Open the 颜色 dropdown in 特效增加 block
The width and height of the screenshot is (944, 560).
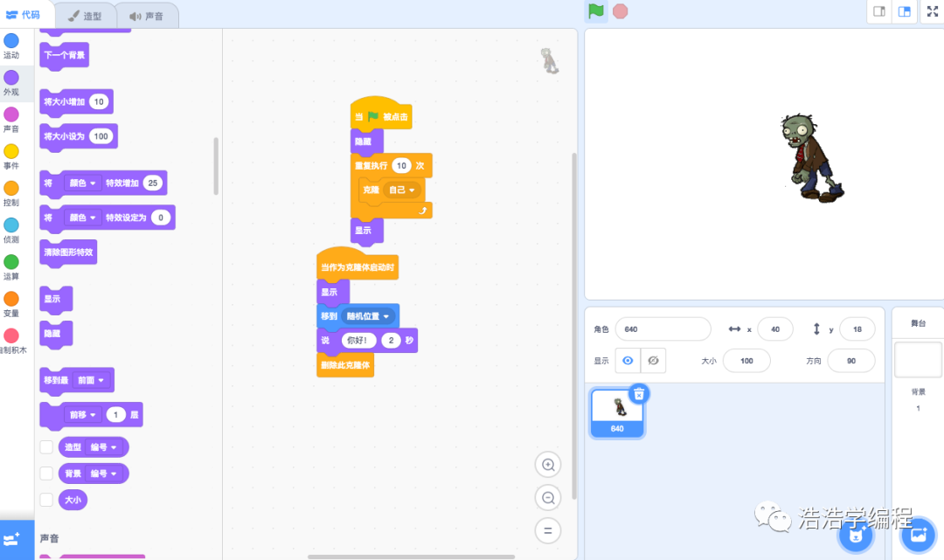(82, 183)
